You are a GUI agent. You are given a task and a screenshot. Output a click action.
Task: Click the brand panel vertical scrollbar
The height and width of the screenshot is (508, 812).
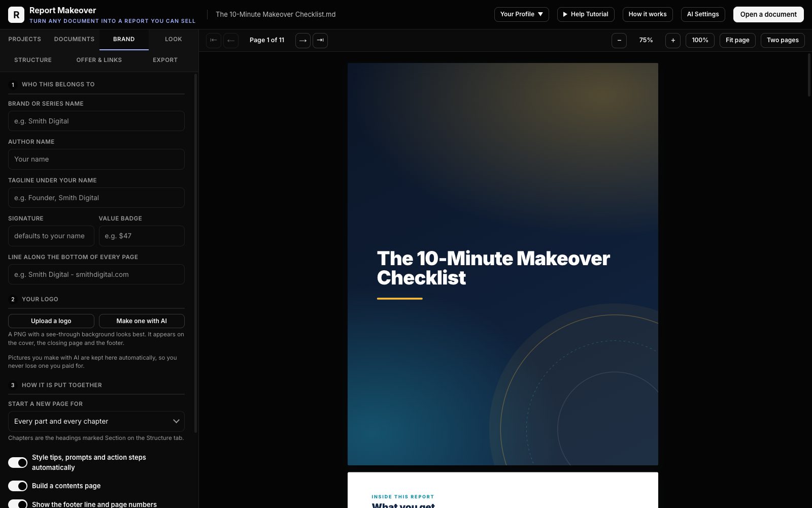[x=195, y=253]
